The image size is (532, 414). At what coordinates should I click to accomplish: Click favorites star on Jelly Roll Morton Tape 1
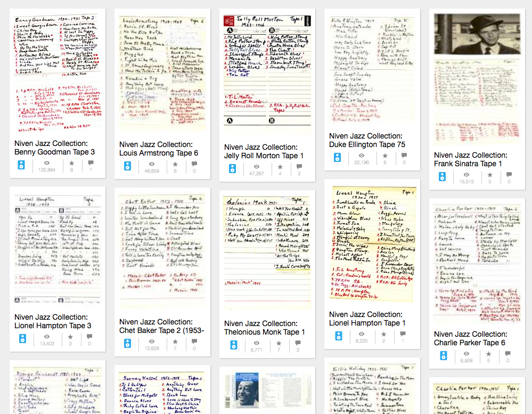pos(280,165)
